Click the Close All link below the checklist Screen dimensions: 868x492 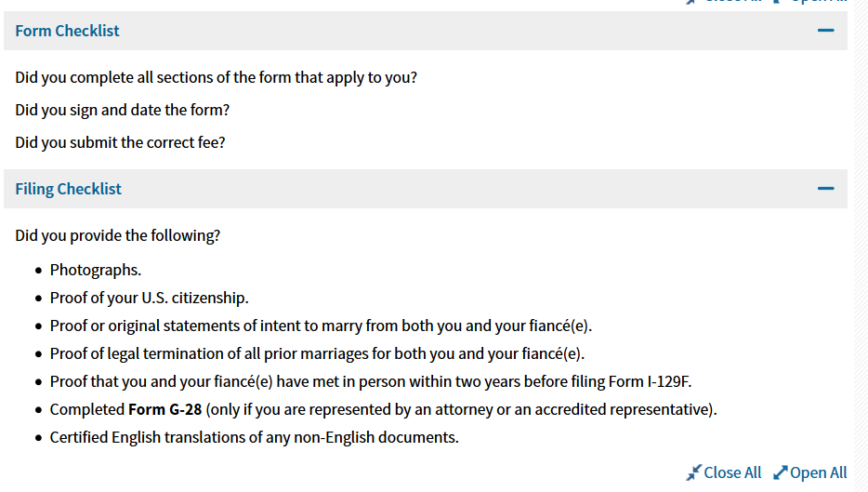pos(732,472)
